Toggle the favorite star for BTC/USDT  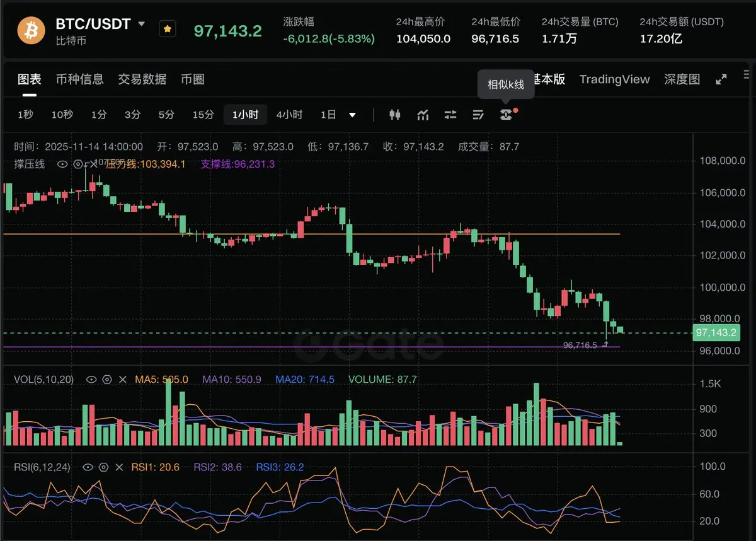tap(168, 29)
